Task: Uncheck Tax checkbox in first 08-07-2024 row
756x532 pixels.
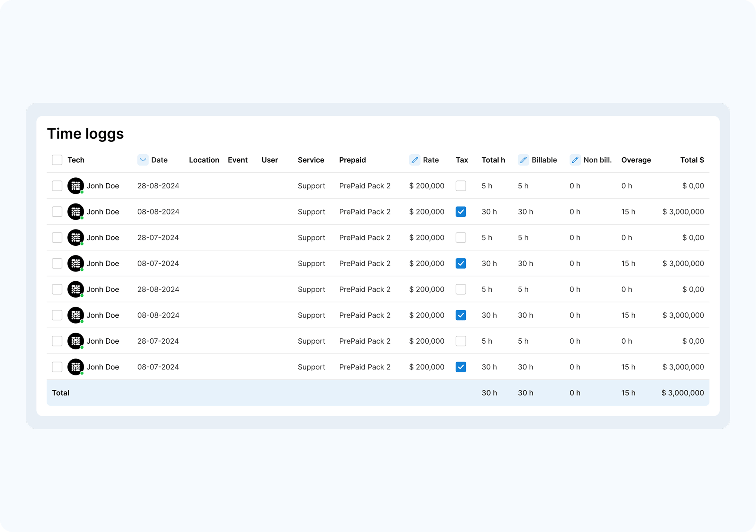Action: [461, 264]
